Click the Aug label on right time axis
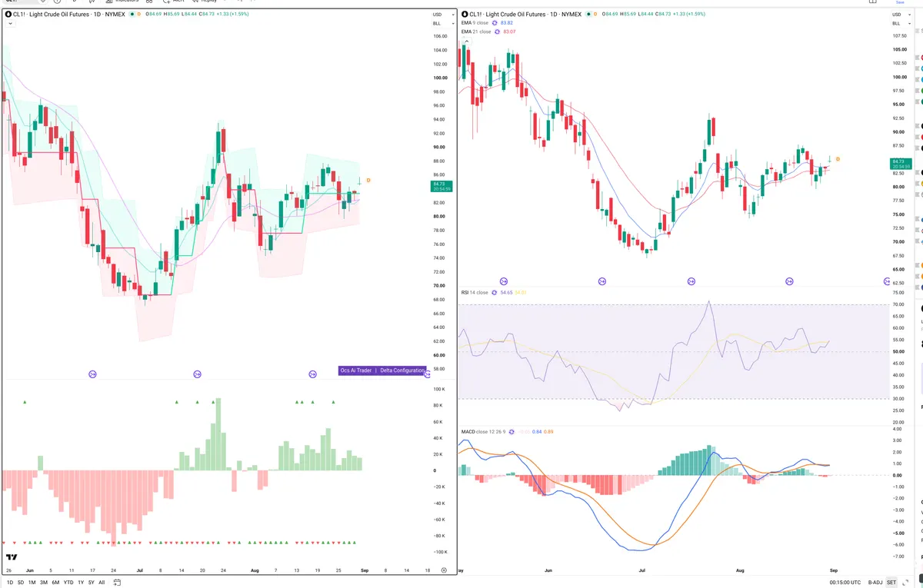Image resolution: width=923 pixels, height=588 pixels. coord(741,570)
